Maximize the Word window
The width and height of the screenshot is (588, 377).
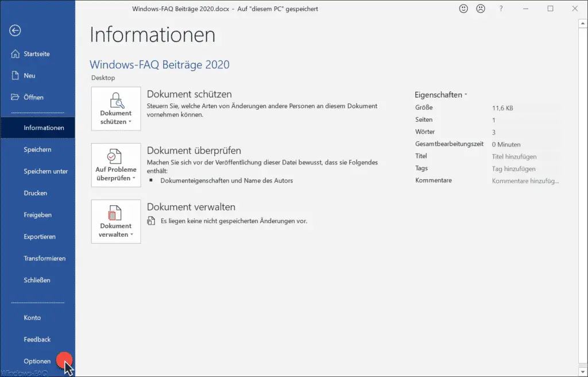click(550, 8)
